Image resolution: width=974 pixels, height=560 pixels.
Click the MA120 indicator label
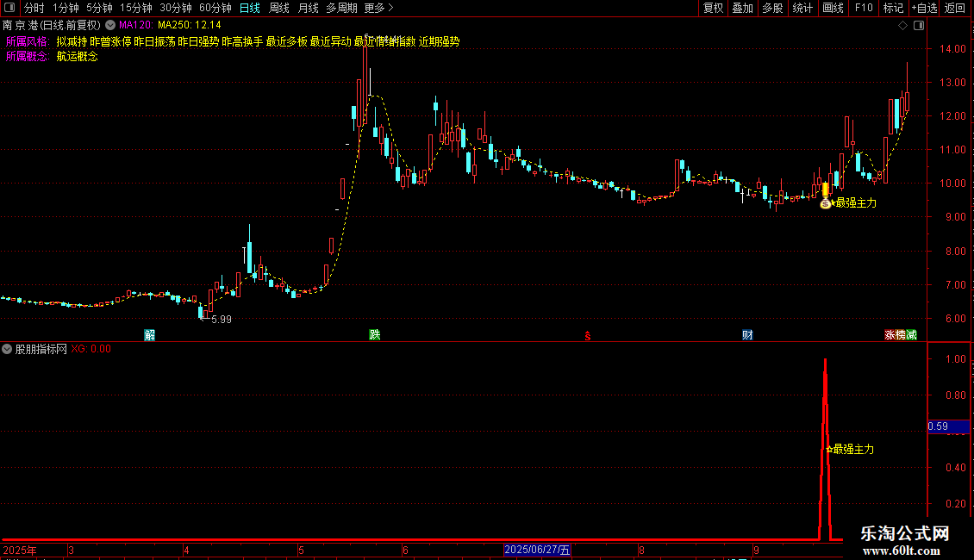136,26
